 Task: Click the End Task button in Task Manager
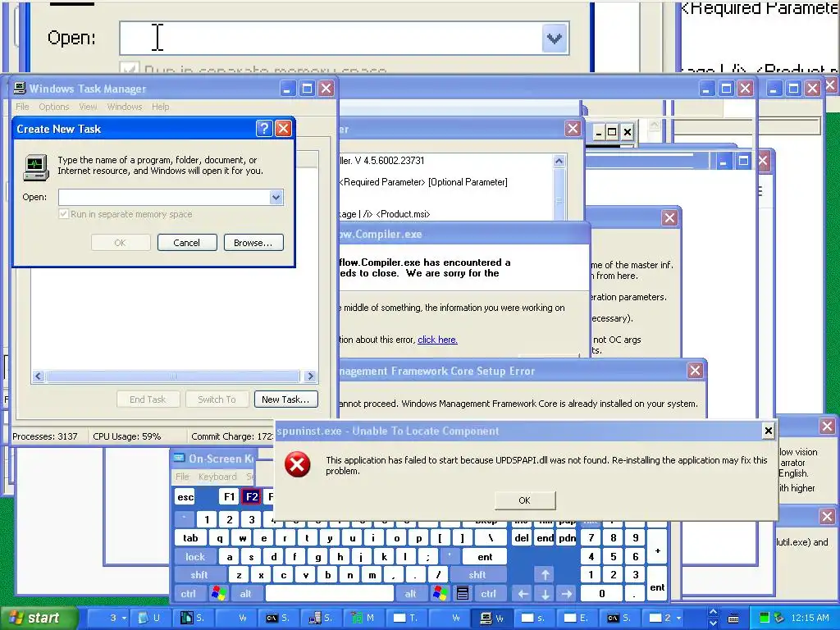148,399
